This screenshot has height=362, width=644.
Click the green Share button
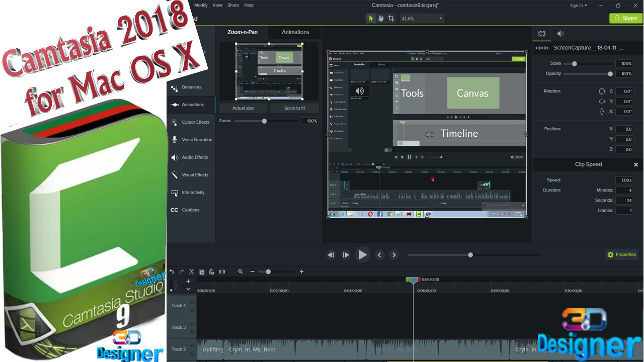pyautogui.click(x=625, y=18)
